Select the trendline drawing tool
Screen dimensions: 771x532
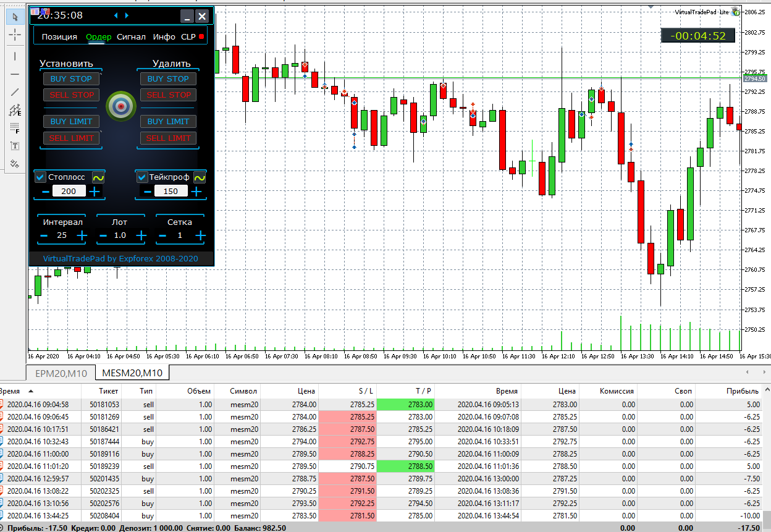point(15,92)
